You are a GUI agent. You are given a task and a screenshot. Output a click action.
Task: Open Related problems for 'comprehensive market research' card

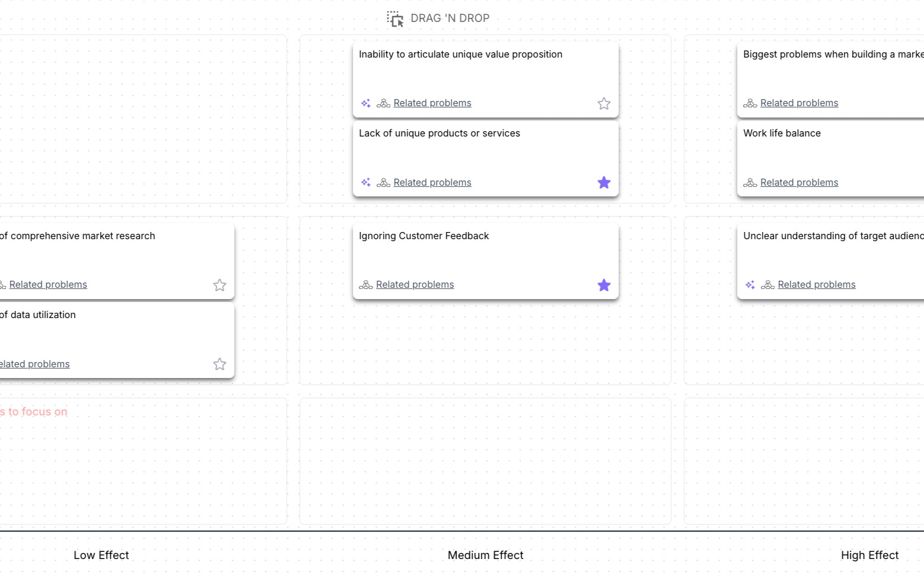48,285
